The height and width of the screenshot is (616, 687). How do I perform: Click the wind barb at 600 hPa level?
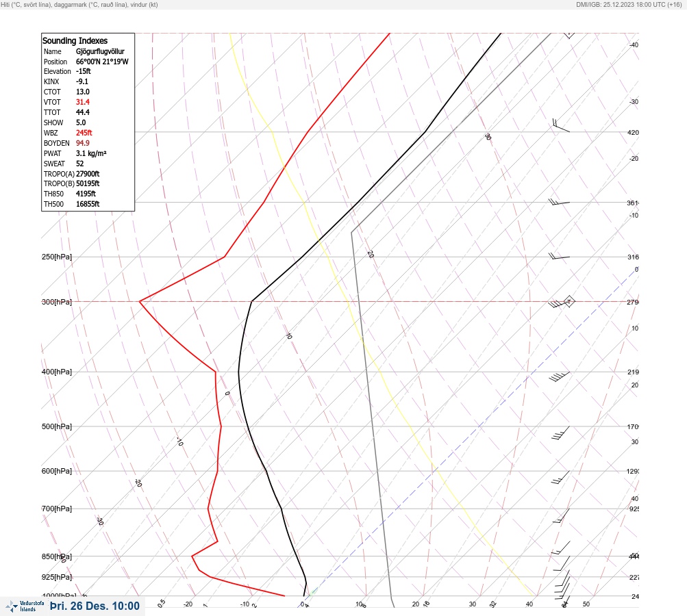pyautogui.click(x=560, y=477)
